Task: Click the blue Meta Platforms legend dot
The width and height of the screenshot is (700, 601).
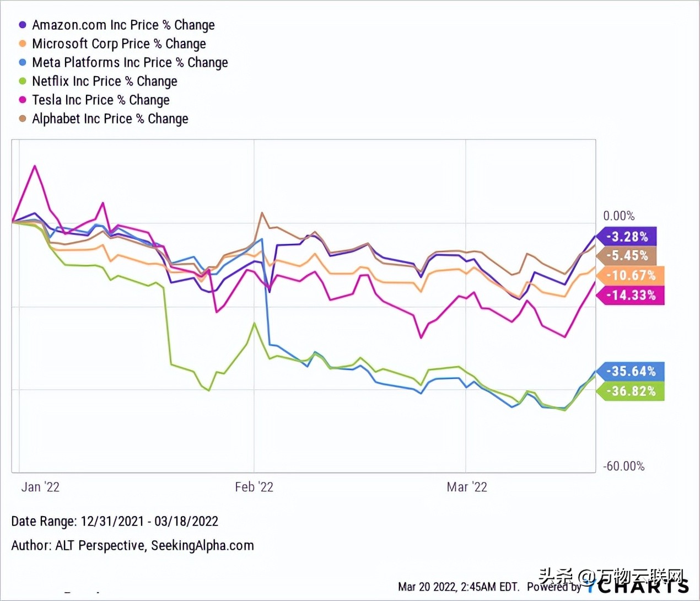Action: click(x=23, y=62)
